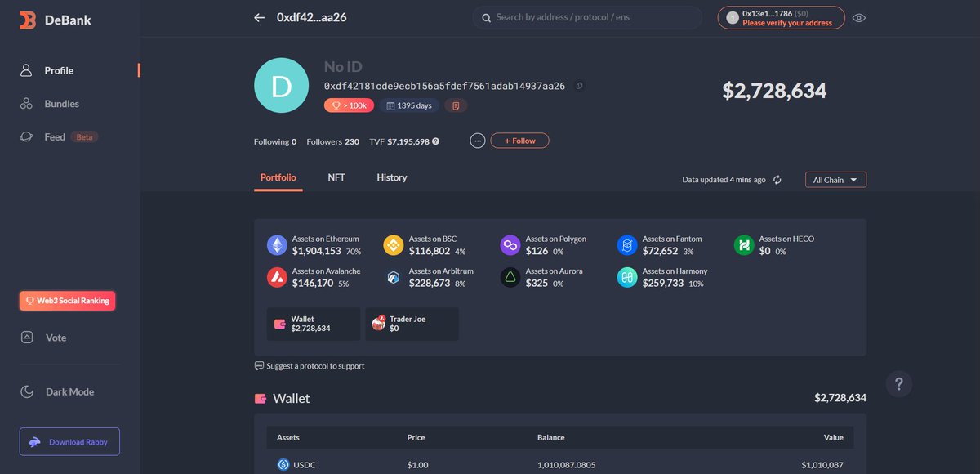Go back using the left arrow
This screenshot has height=474, width=980.
point(260,17)
